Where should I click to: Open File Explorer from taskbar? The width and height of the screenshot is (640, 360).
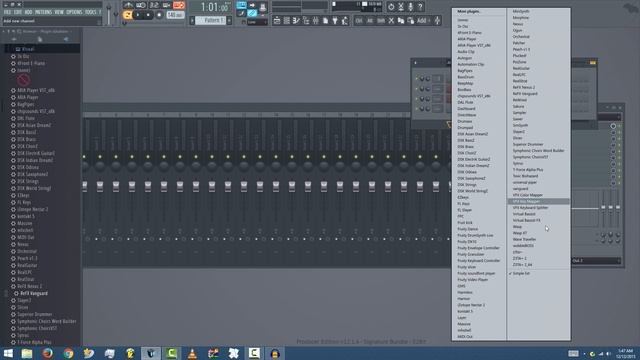(x=27, y=353)
